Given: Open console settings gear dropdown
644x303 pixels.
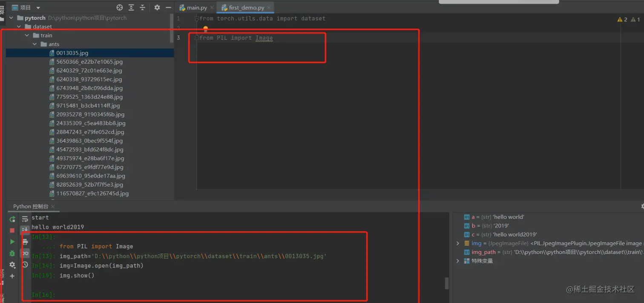Looking at the screenshot, I should pyautogui.click(x=12, y=265).
